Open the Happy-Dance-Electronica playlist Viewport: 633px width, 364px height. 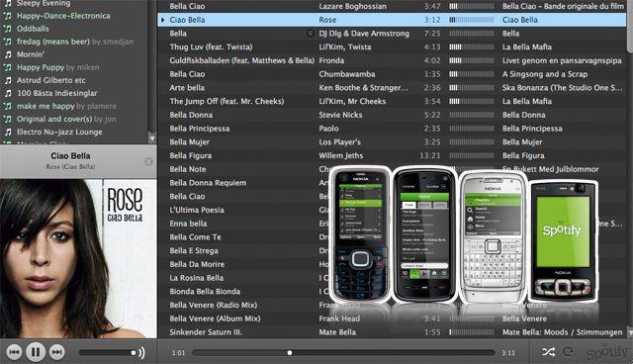pyautogui.click(x=63, y=16)
